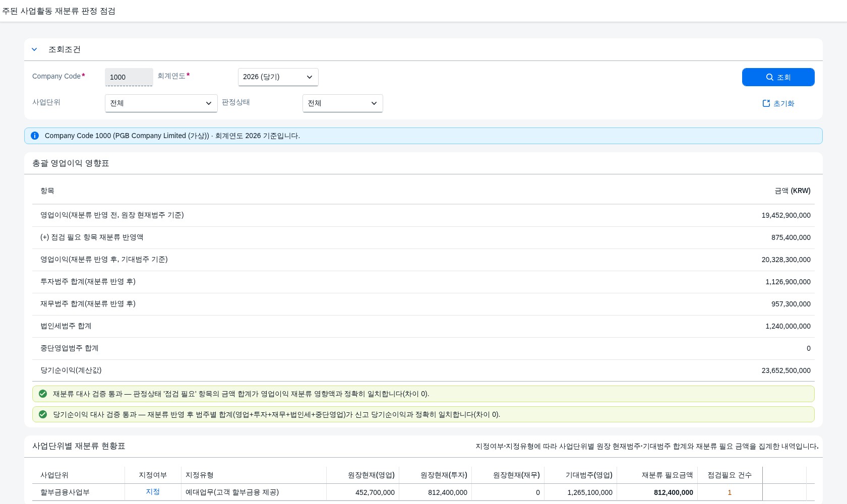The width and height of the screenshot is (847, 504).
Task: Click the 항목 column header
Action: [47, 191]
